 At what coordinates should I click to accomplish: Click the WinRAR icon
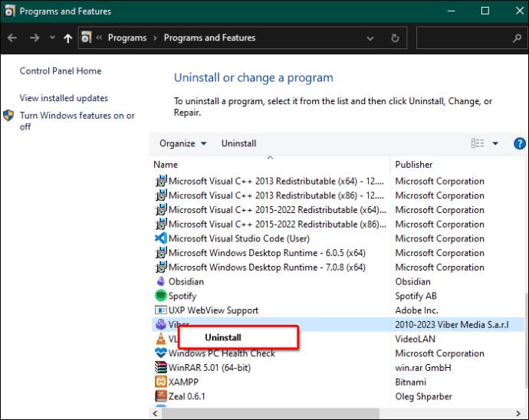(161, 367)
